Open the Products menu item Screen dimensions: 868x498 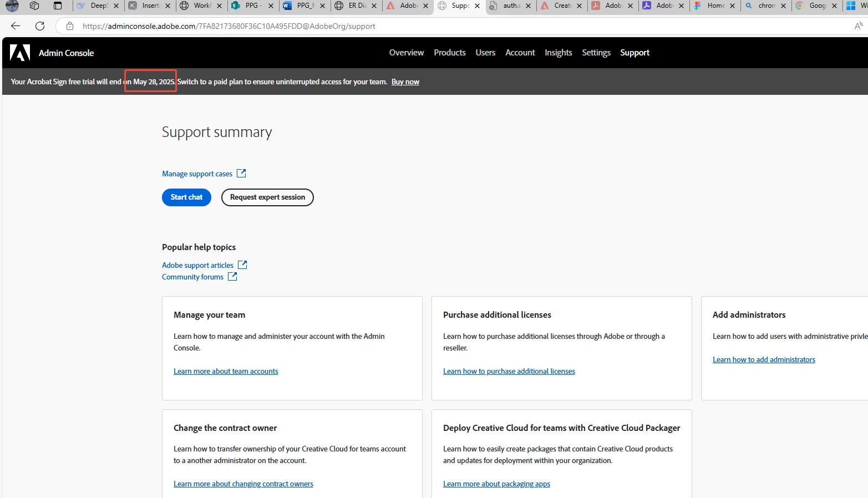click(x=450, y=53)
